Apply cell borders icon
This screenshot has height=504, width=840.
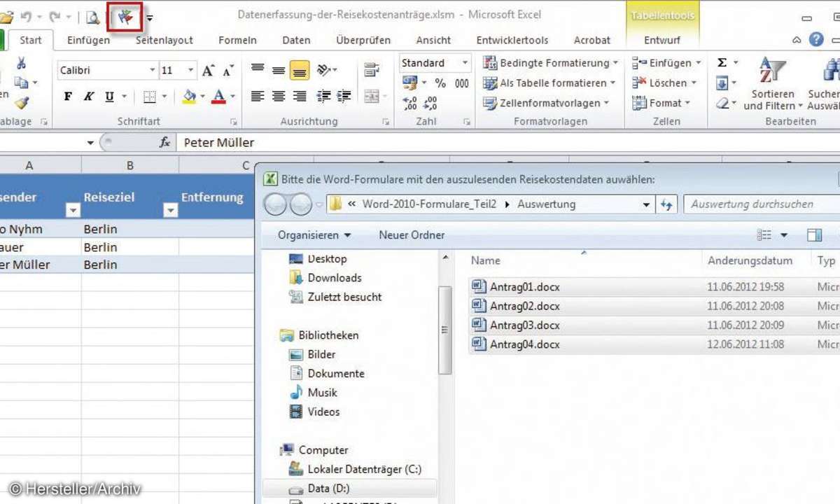[149, 97]
